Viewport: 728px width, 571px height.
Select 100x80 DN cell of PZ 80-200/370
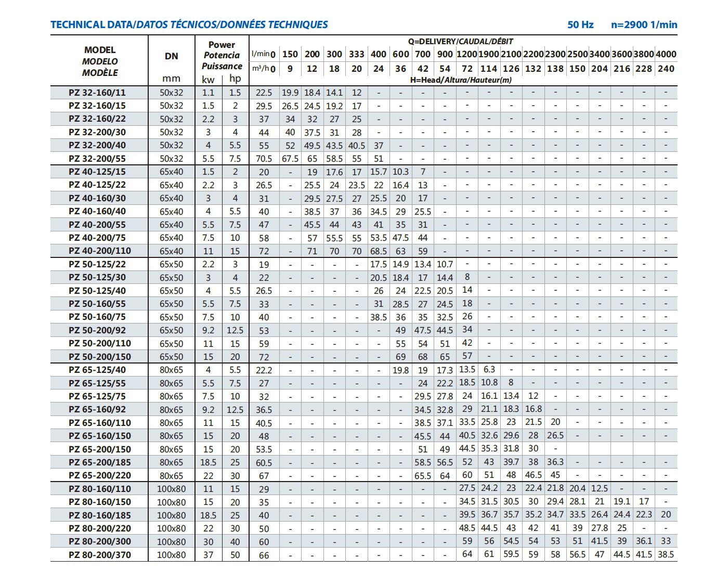[x=171, y=555]
